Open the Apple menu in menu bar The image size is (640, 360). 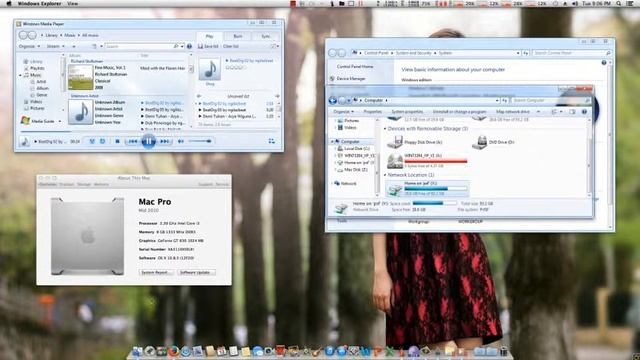coord(9,4)
